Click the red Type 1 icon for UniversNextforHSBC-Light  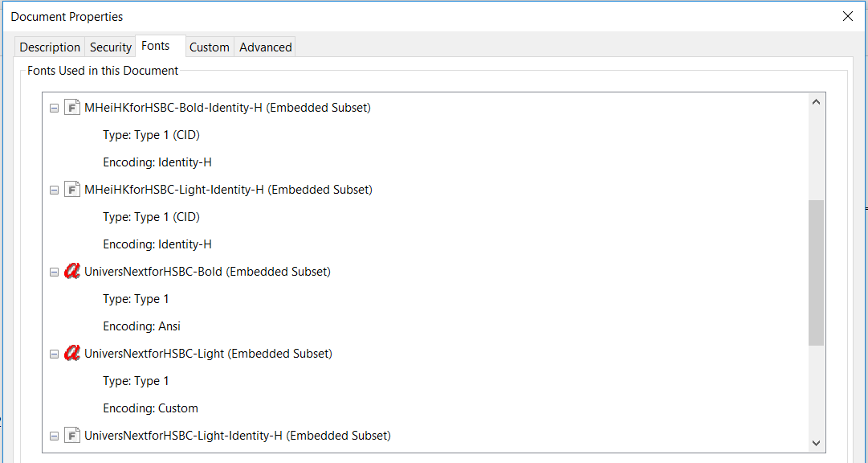(x=72, y=354)
